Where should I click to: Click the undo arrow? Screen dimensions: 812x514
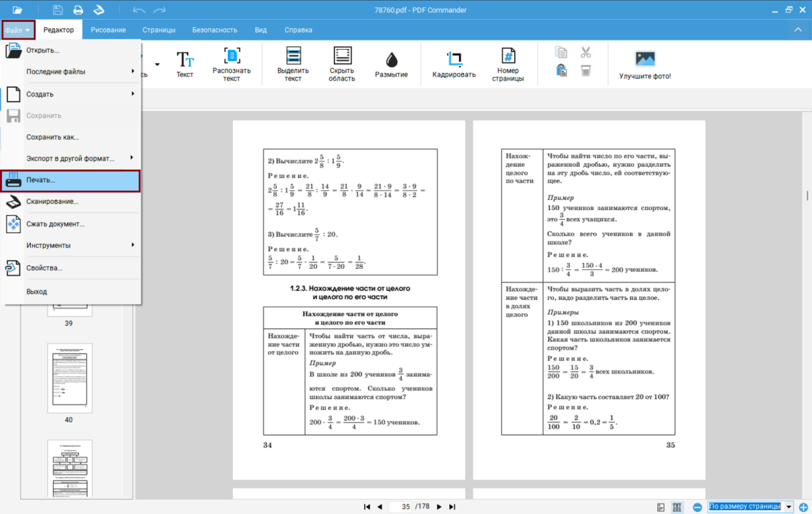pyautogui.click(x=139, y=10)
